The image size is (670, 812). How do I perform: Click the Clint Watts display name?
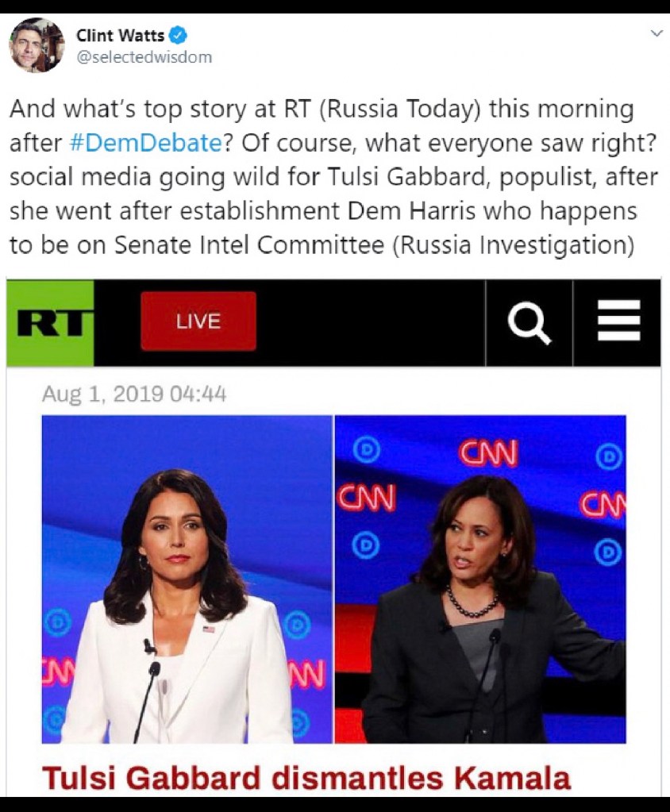point(120,35)
